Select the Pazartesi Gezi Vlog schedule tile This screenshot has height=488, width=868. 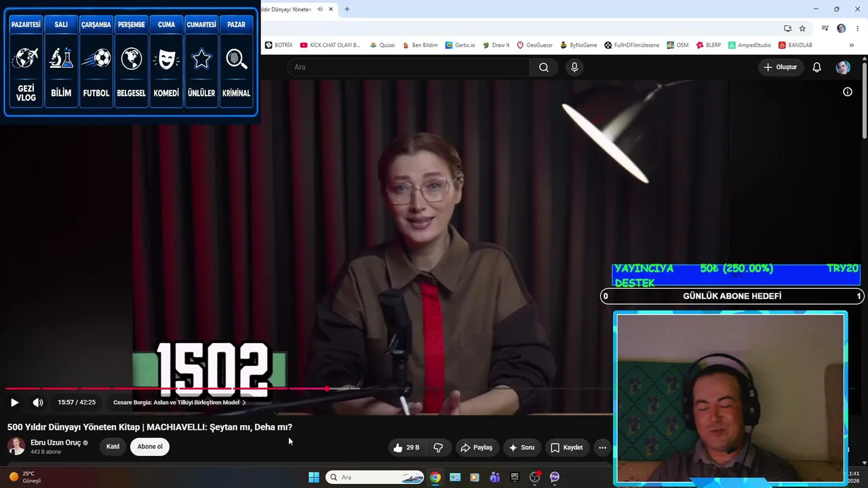click(x=26, y=62)
